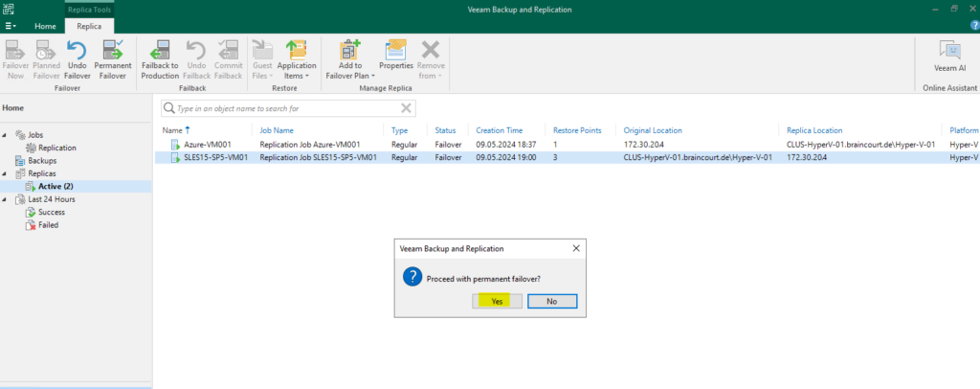Collapse the Jobs tree node
This screenshot has width=980, height=389.
tap(5, 135)
